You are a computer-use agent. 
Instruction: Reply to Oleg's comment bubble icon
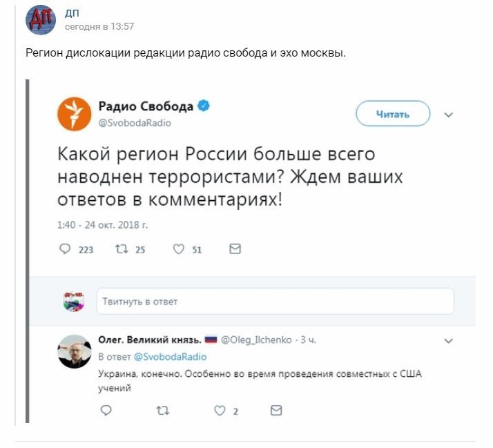tap(106, 411)
